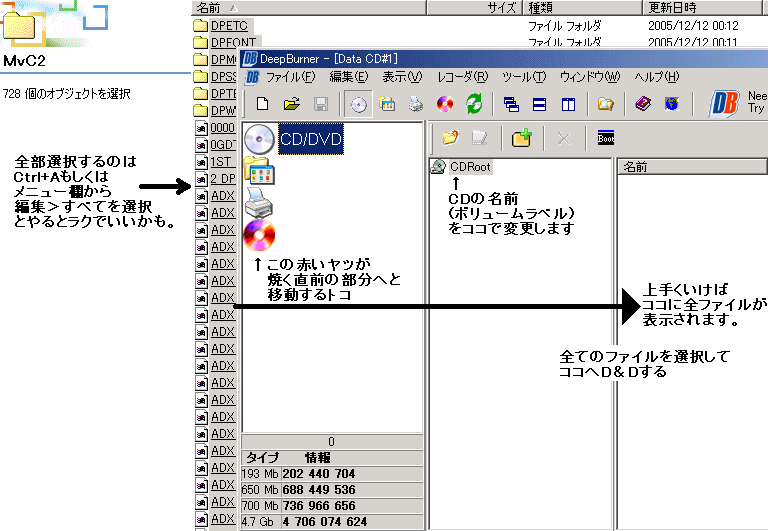Sort by 種類 column in Explorer window
Screen dimensions: 768x531
[x=582, y=7]
